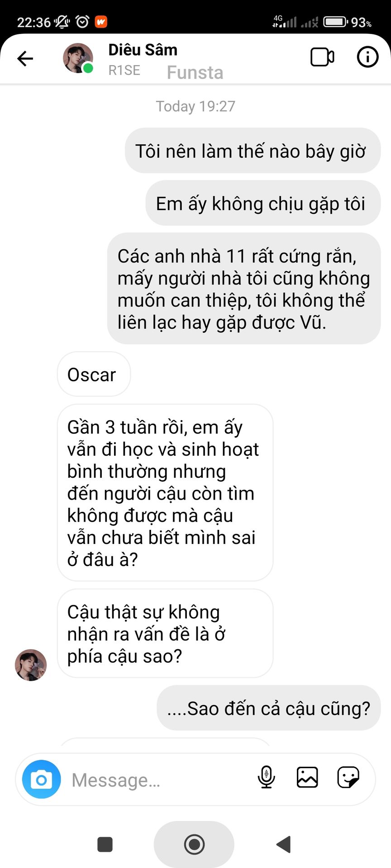Image resolution: width=391 pixels, height=868 pixels.
Task: Open gallery image picker icon
Action: coord(307,778)
